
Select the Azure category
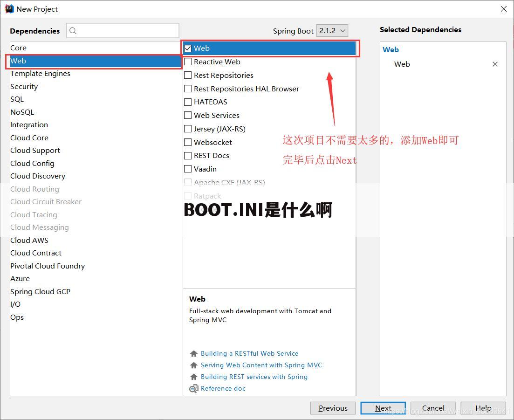pos(96,279)
